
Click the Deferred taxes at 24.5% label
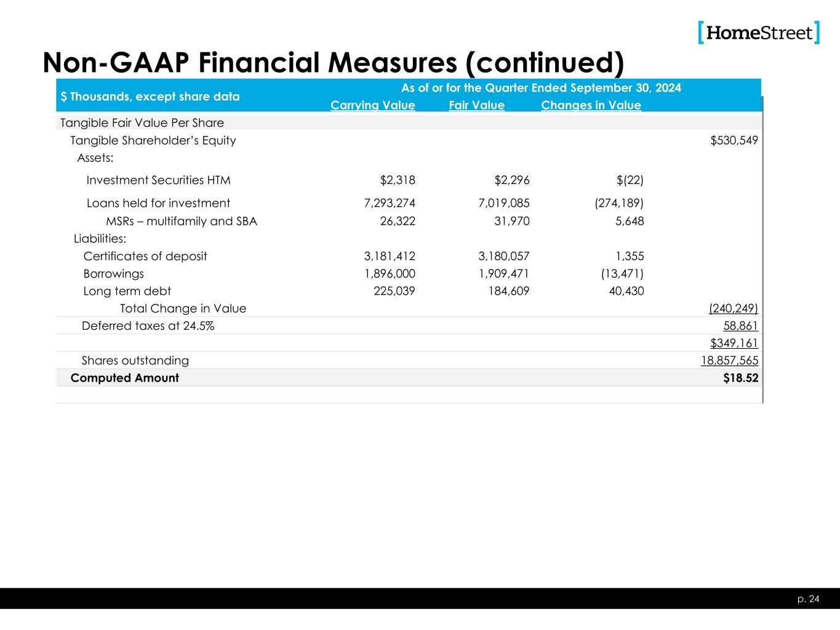click(148, 325)
